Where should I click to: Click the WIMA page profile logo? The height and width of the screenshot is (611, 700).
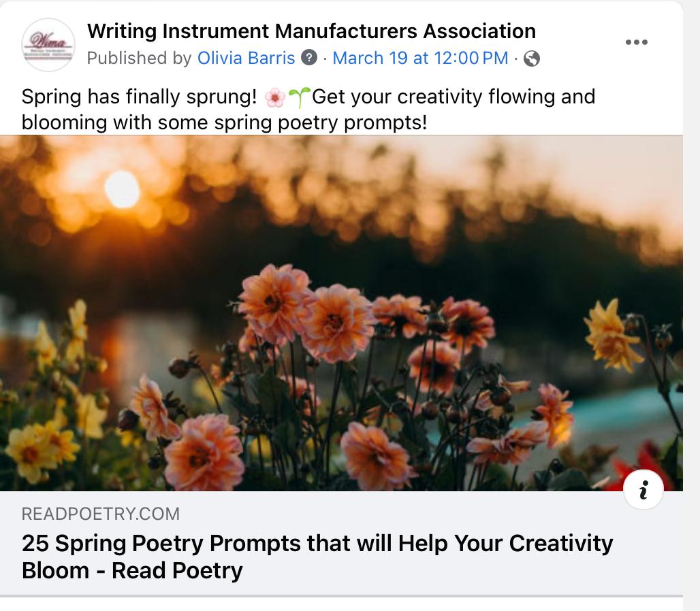(x=48, y=45)
